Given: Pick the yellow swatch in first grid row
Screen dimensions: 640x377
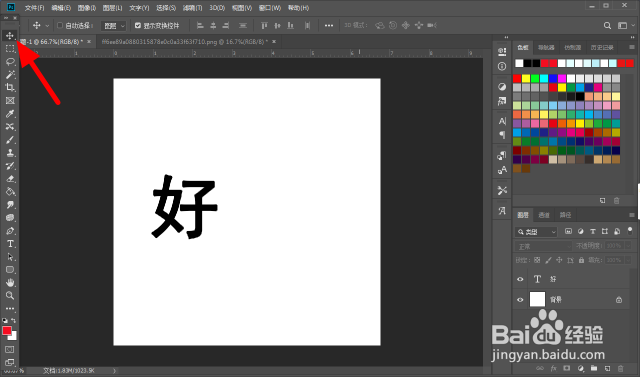Looking at the screenshot, I should tap(526, 78).
